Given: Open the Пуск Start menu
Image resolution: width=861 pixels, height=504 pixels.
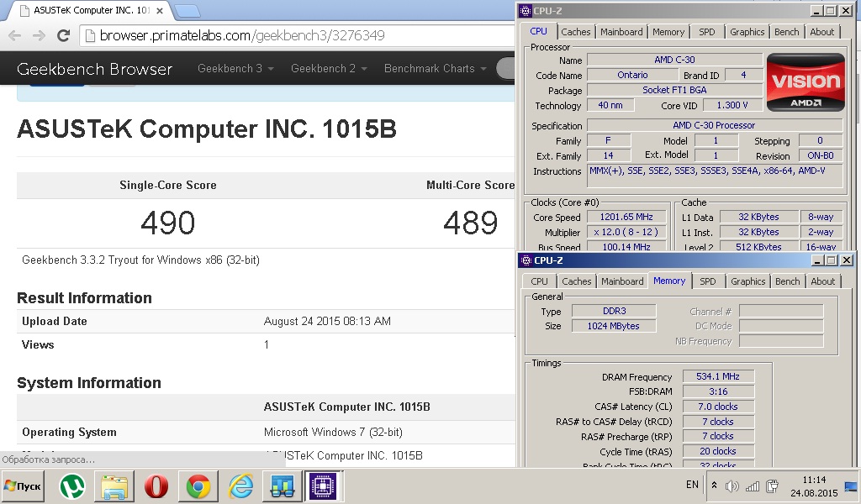Looking at the screenshot, I should (x=23, y=486).
